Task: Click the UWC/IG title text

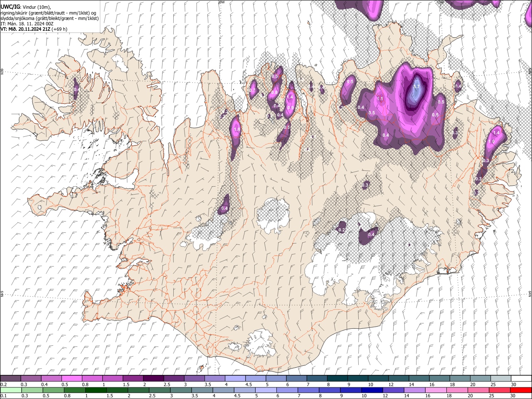Action: point(10,7)
